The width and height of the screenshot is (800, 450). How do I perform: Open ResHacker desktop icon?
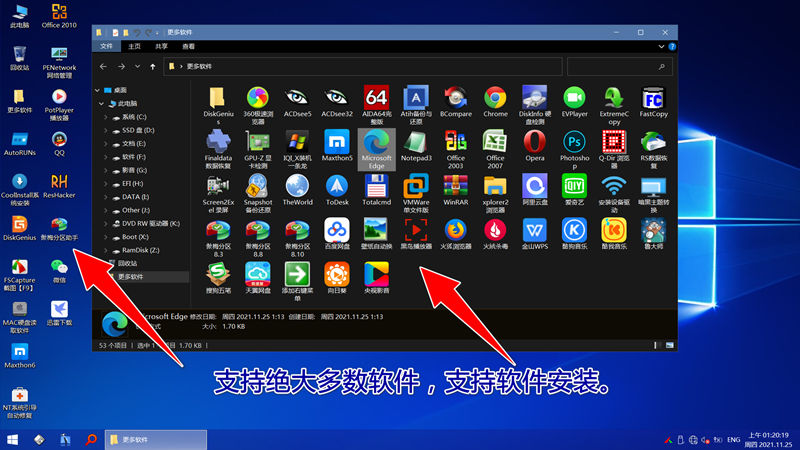click(x=59, y=186)
